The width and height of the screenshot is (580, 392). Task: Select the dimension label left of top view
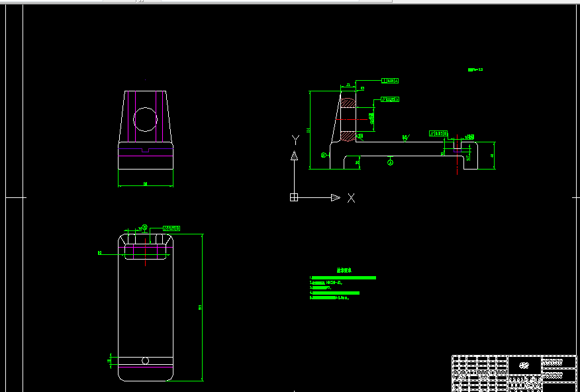(x=99, y=253)
